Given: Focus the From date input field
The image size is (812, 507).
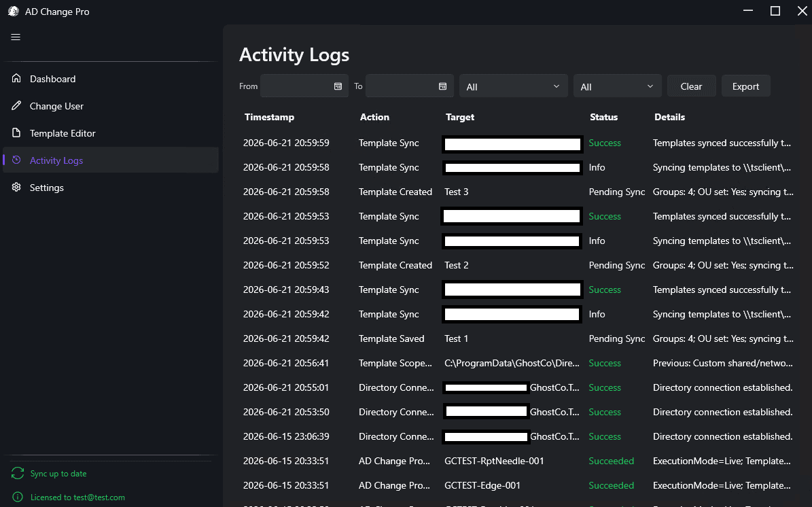Looking at the screenshot, I should click(304, 86).
